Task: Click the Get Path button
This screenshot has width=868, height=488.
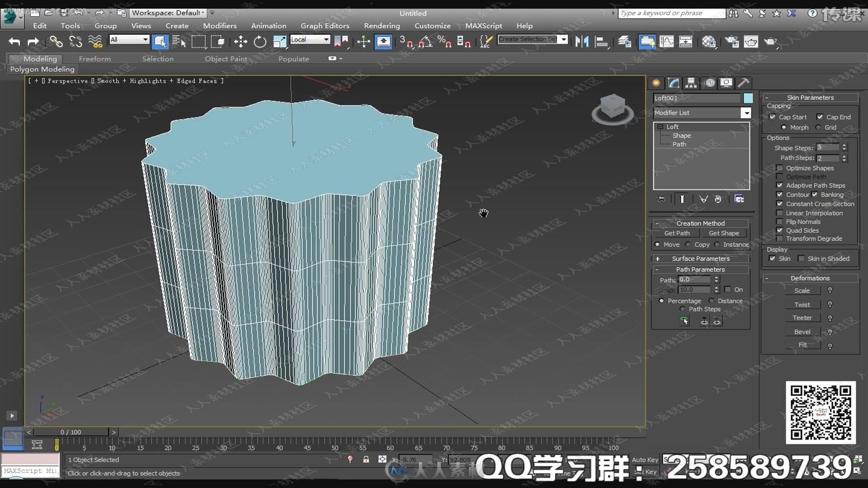Action: (677, 233)
